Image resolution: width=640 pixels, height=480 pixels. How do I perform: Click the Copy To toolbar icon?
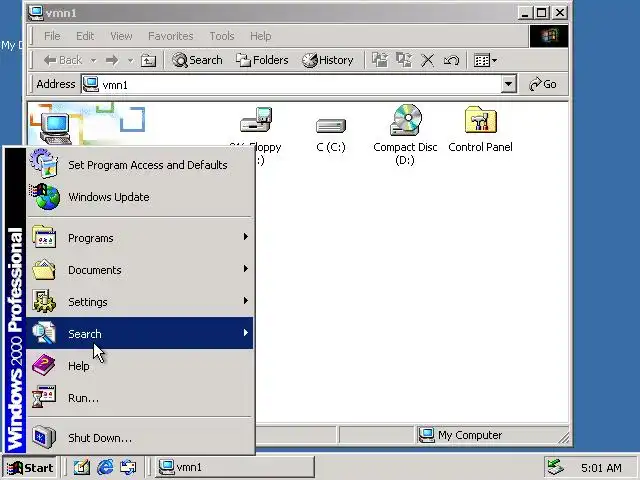404,60
